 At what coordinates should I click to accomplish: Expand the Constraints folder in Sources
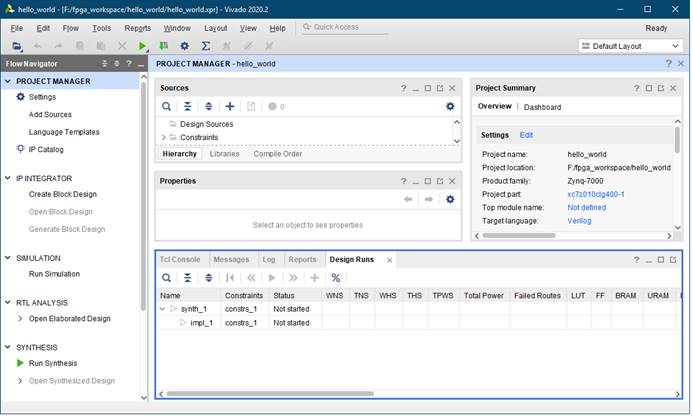pos(163,137)
